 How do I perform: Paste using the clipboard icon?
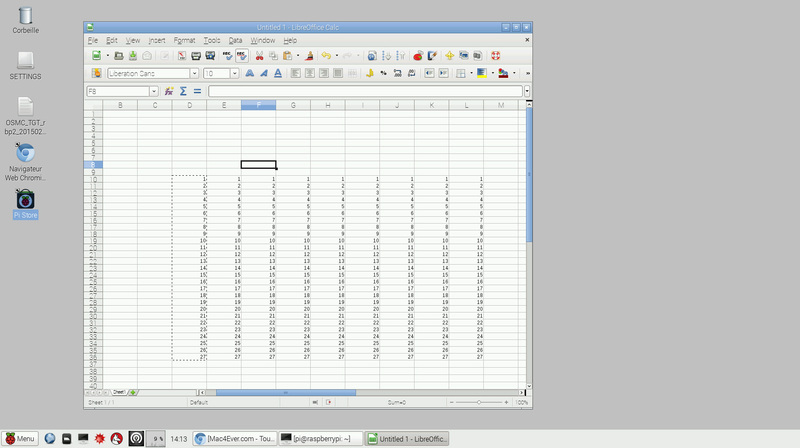click(287, 56)
